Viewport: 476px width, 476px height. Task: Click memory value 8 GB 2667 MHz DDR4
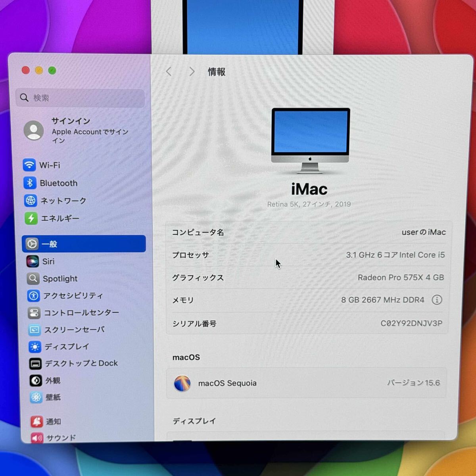pos(383,300)
